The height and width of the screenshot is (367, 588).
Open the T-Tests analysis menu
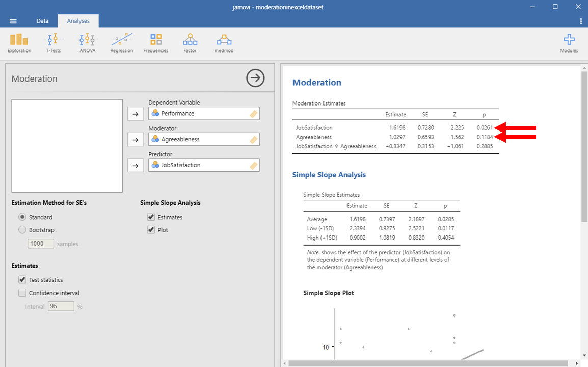click(53, 43)
